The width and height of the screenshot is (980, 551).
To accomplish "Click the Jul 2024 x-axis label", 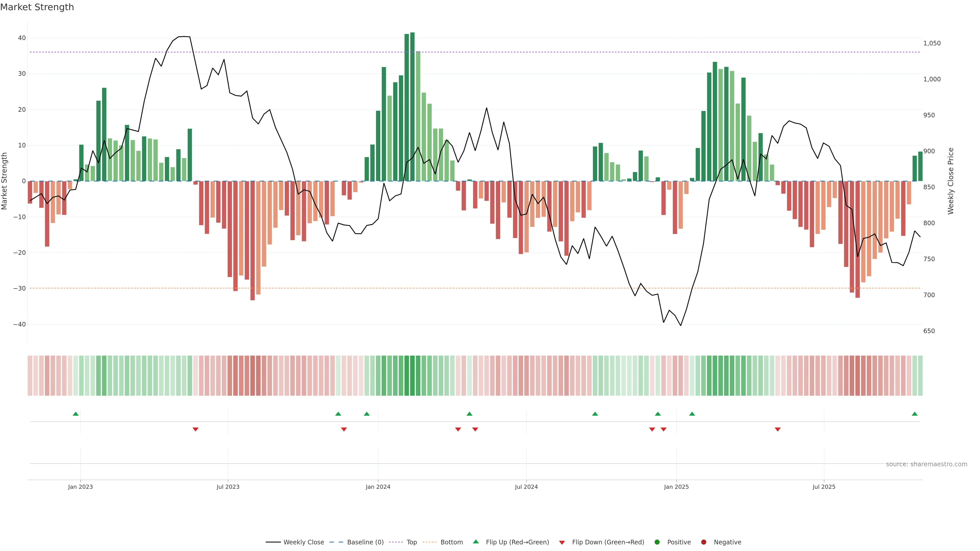I will (x=526, y=487).
